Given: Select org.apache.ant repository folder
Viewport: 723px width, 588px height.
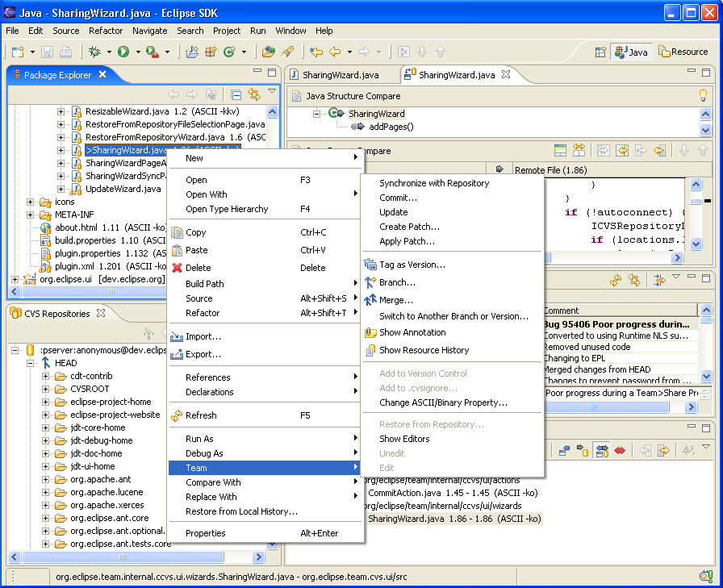Looking at the screenshot, I should 101,479.
